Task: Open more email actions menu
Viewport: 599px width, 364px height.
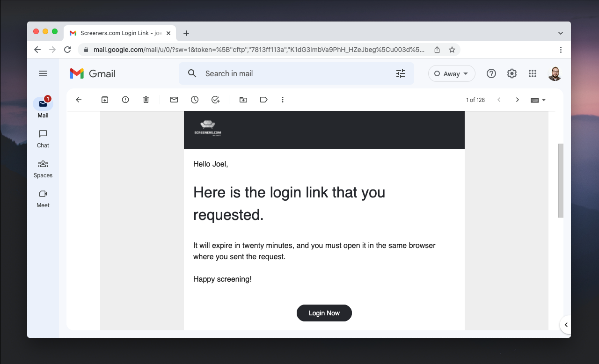Action: (282, 100)
